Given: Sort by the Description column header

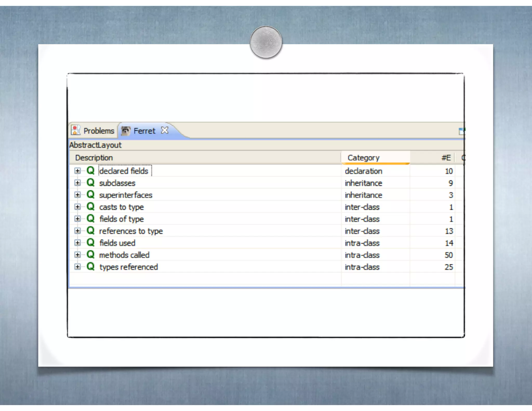Looking at the screenshot, I should coord(94,158).
